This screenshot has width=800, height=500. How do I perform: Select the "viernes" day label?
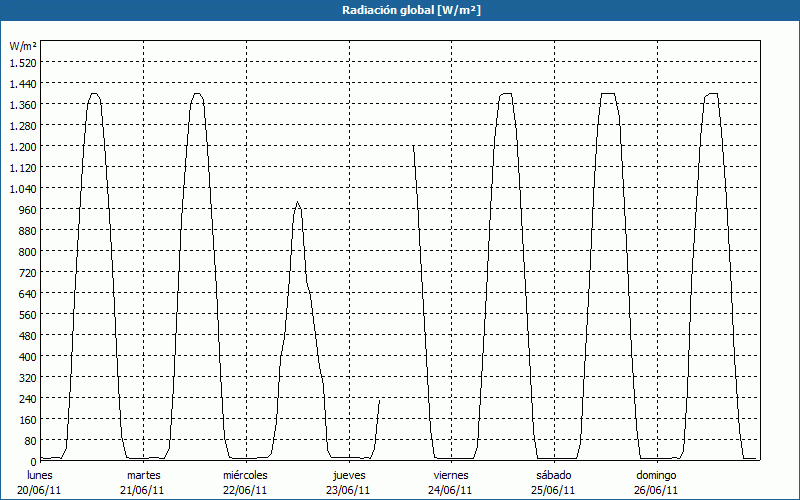pos(451,475)
